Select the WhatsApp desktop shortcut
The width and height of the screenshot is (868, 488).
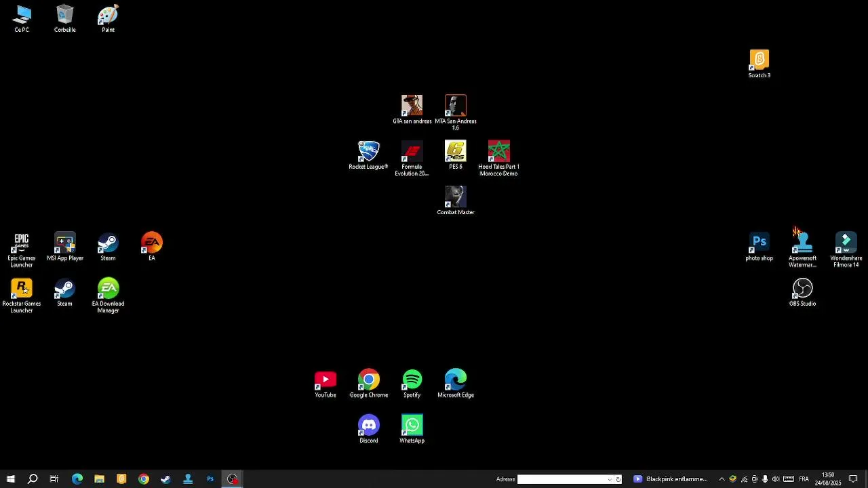click(x=412, y=429)
